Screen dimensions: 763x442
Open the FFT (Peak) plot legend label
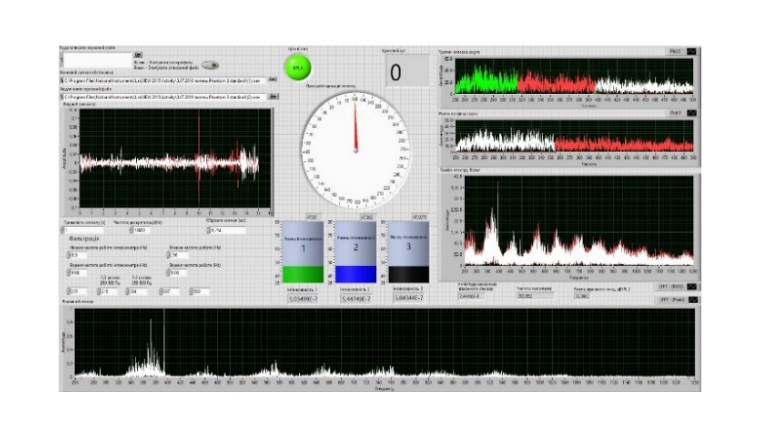click(671, 300)
